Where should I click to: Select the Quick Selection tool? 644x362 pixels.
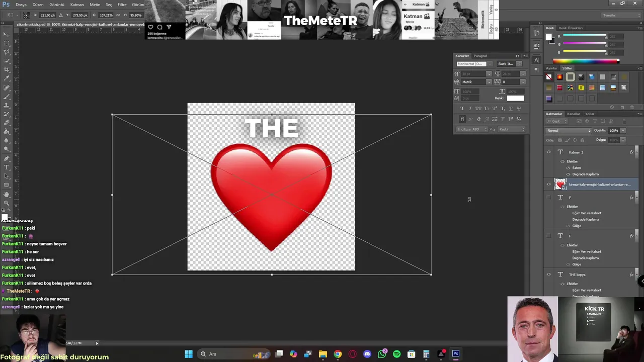point(7,61)
